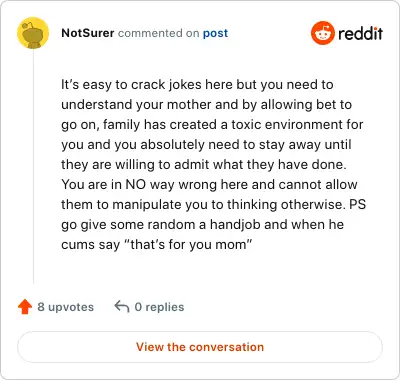Click the vertical thread line below avatar
The image size is (400, 380).
click(33, 166)
